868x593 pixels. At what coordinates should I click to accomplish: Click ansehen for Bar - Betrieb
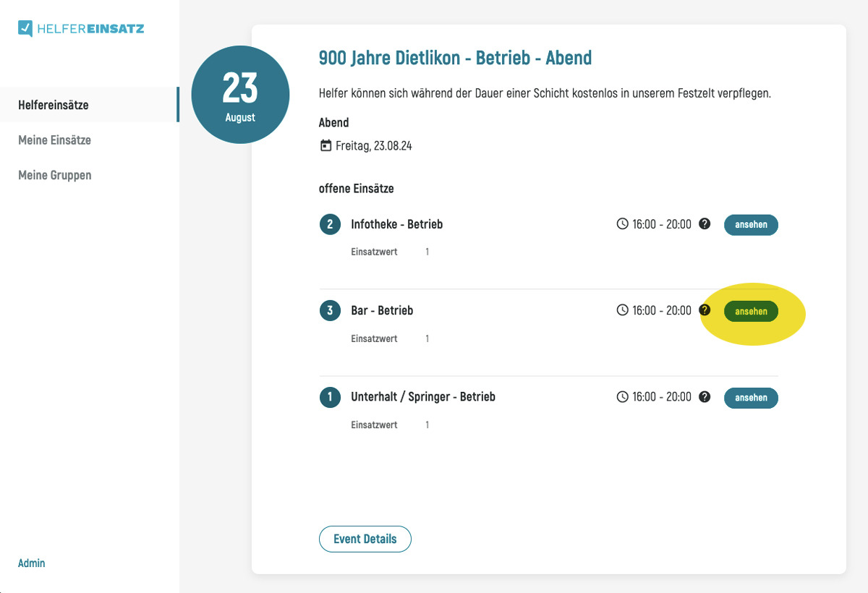click(751, 312)
